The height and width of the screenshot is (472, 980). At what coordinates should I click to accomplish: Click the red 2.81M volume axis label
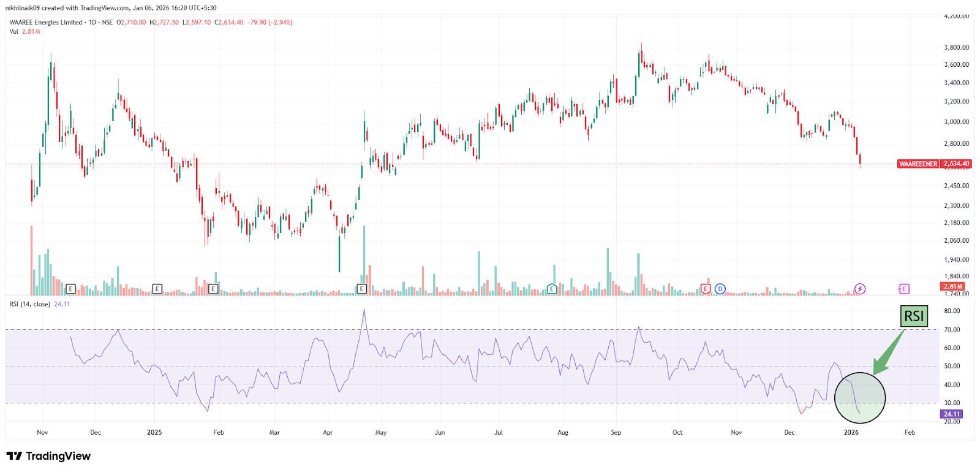pos(953,286)
